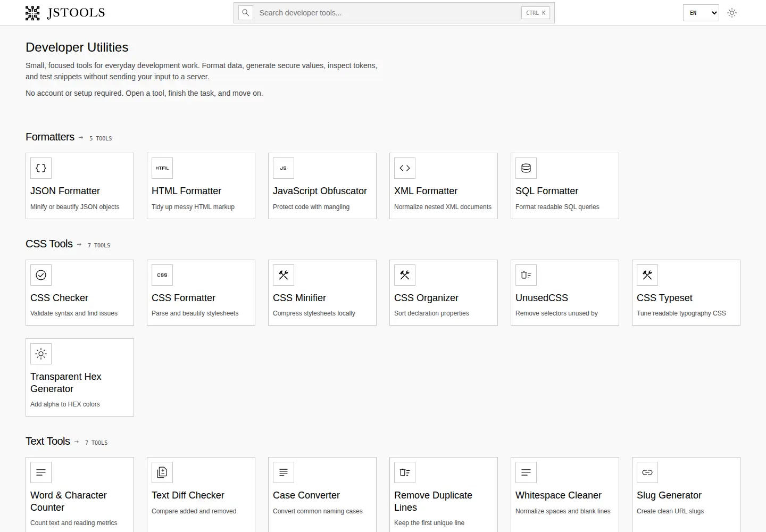Open the Whitespace Cleaner title
This screenshot has height=532, width=766.
tap(558, 495)
